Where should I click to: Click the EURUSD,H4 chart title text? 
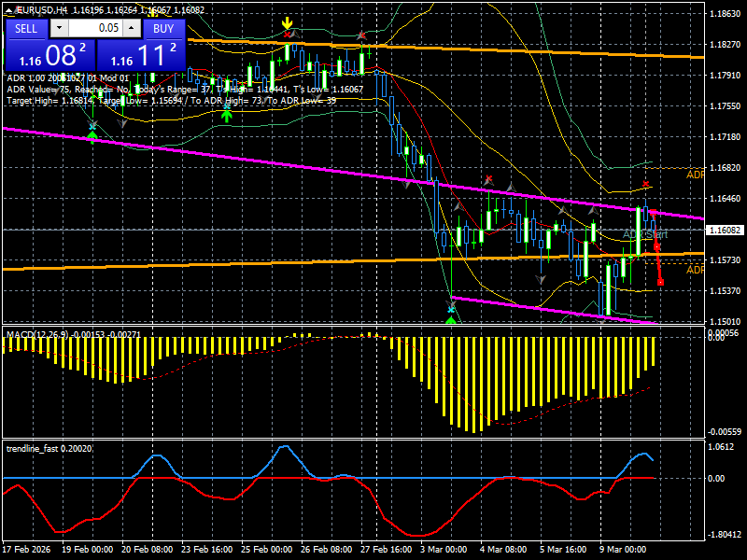tap(42, 10)
